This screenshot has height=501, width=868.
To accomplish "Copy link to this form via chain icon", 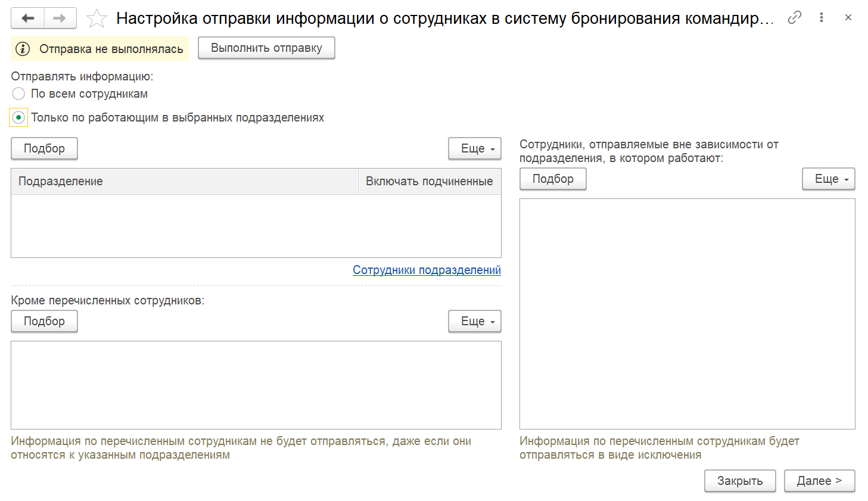I will tap(794, 18).
